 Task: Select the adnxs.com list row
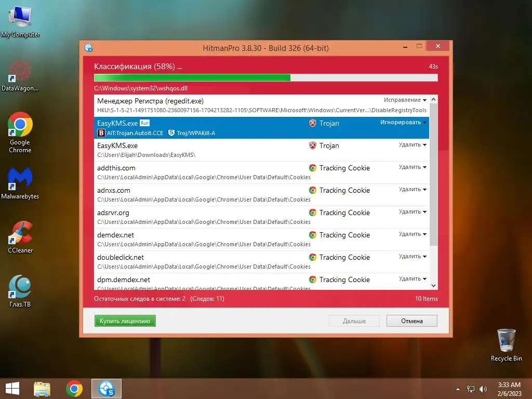262,195
